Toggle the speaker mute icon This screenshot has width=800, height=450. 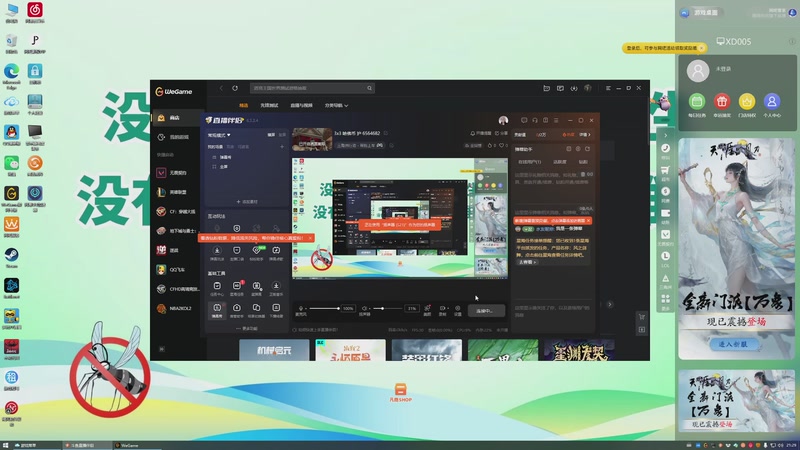click(364, 309)
